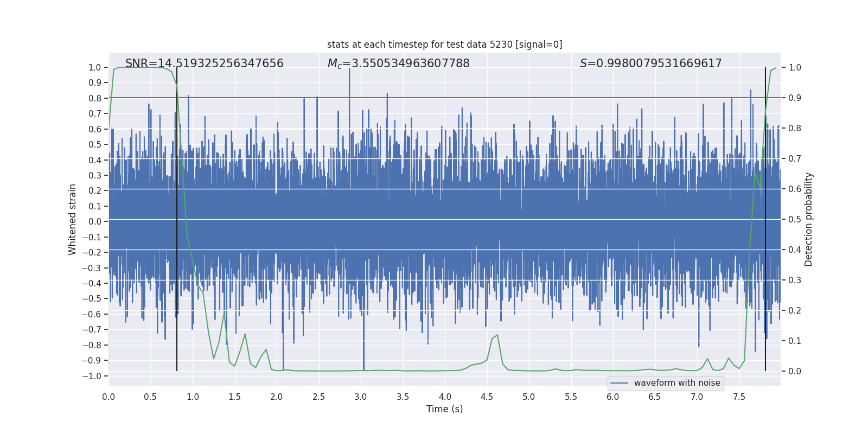868x434 pixels.
Task: Click the 4.0 tick on the Time axis
Action: click(445, 397)
